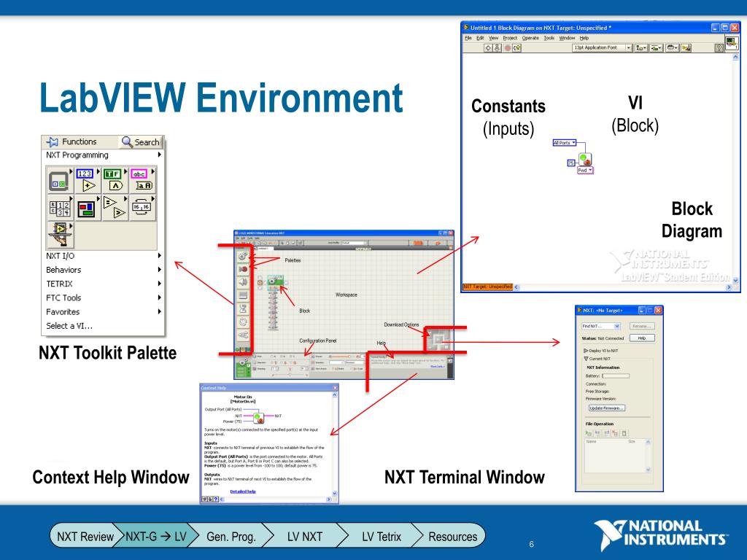The height and width of the screenshot is (560, 747).
Task: Open the Project menu in Block Diagram
Action: point(510,38)
